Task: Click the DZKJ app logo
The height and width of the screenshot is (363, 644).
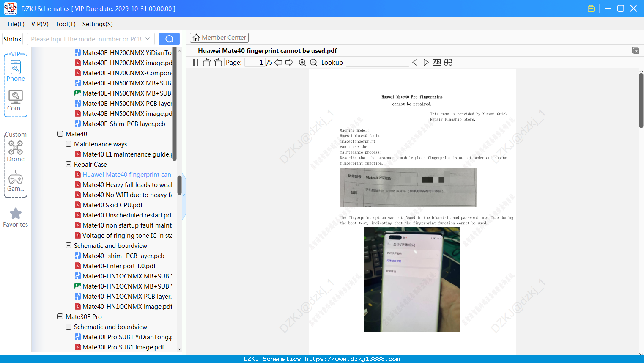Action: coord(10,8)
